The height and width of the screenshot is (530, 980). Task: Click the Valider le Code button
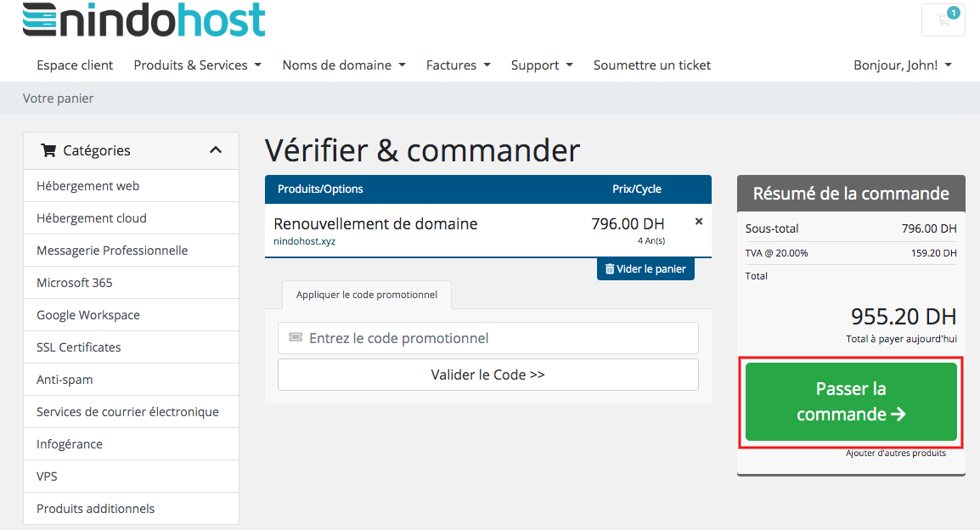(488, 375)
